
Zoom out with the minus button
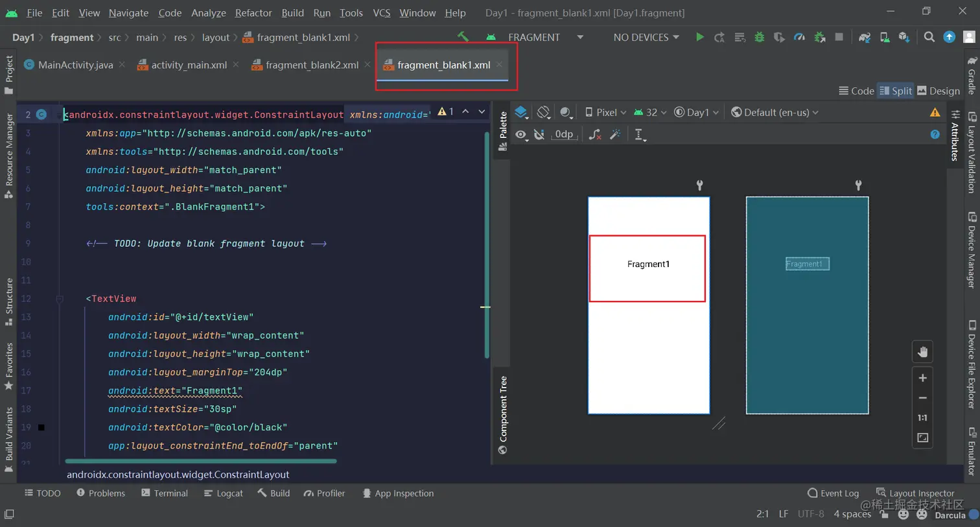(x=923, y=398)
